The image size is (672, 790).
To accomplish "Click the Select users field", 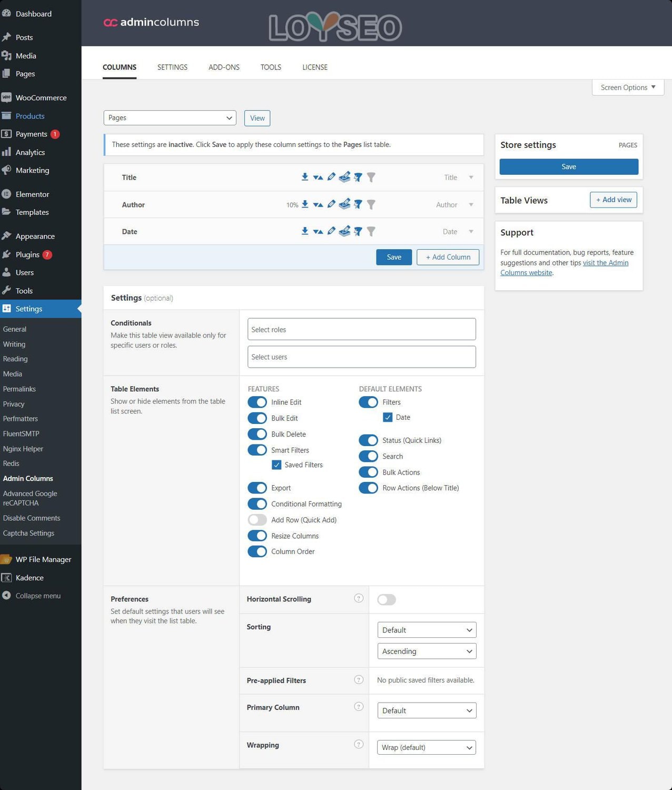I will 362,357.
